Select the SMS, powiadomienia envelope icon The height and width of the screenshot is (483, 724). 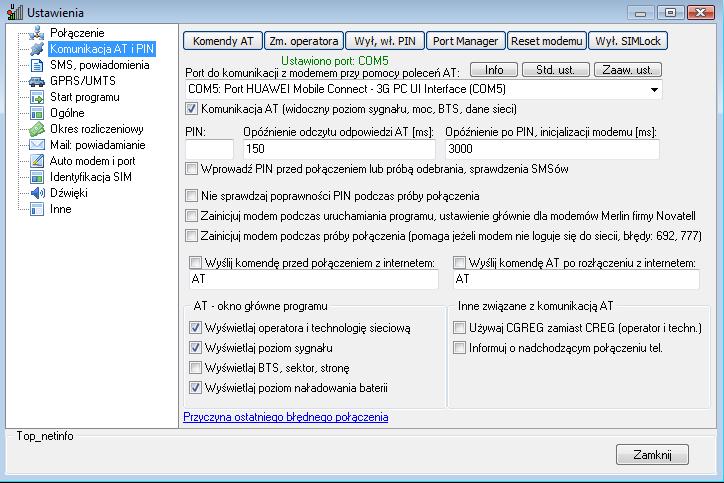[x=37, y=65]
